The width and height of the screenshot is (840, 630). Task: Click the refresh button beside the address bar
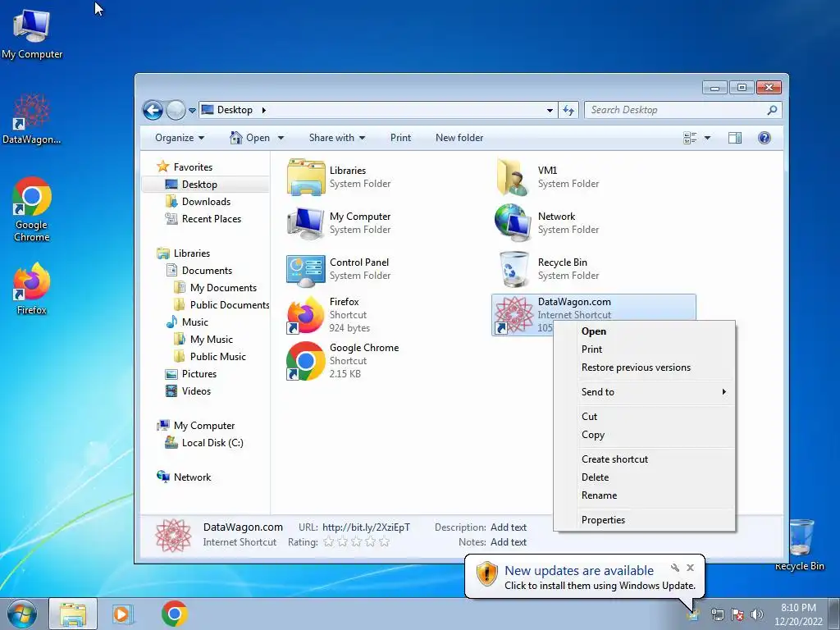pyautogui.click(x=568, y=111)
